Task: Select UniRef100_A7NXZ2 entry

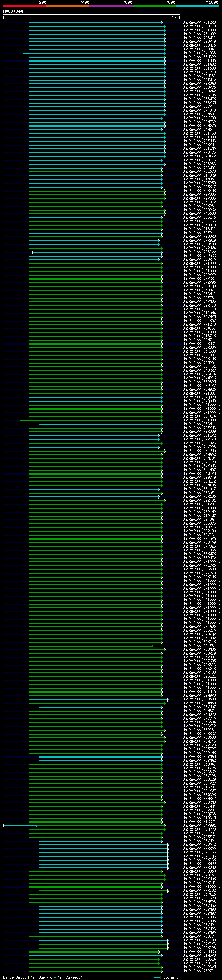Action: tap(199, 156)
